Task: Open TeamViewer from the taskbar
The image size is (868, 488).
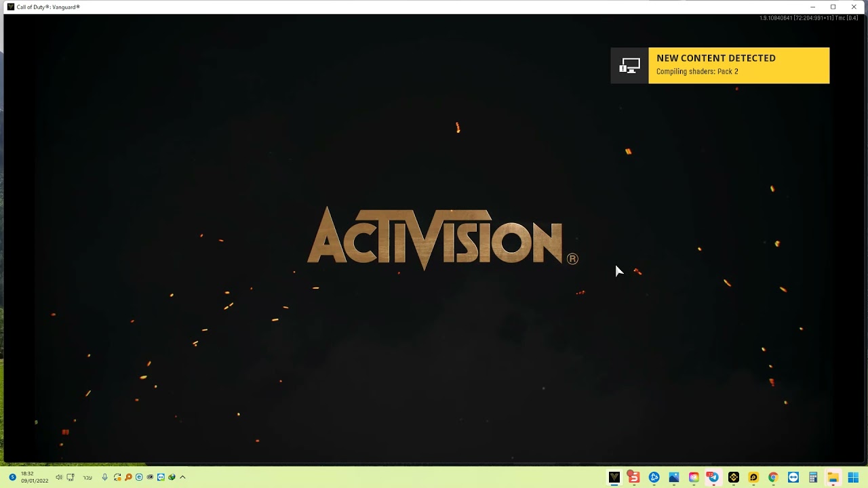Action: click(793, 477)
